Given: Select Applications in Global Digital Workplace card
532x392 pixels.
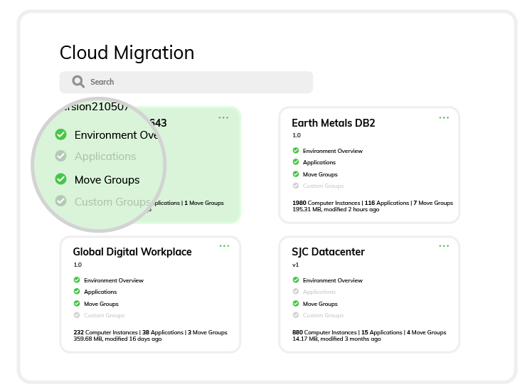Looking at the screenshot, I should click(100, 292).
